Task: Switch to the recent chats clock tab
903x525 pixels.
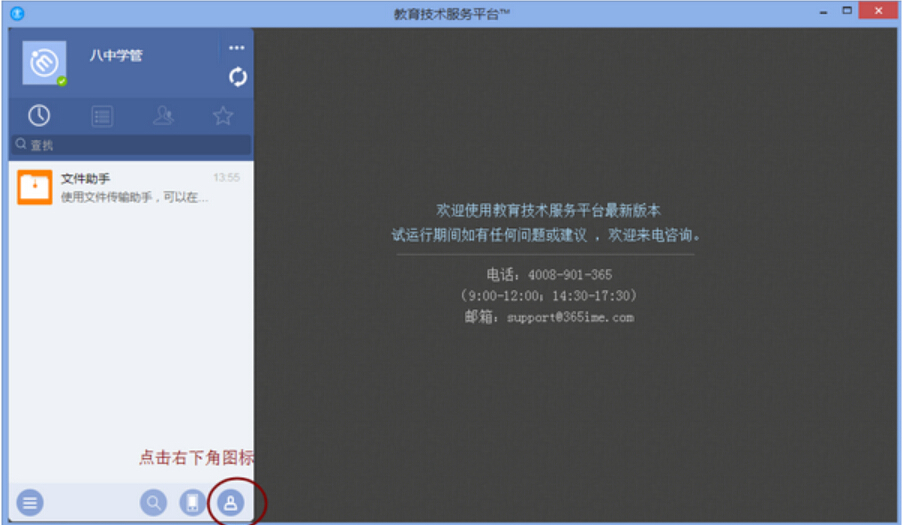Action: (x=39, y=116)
